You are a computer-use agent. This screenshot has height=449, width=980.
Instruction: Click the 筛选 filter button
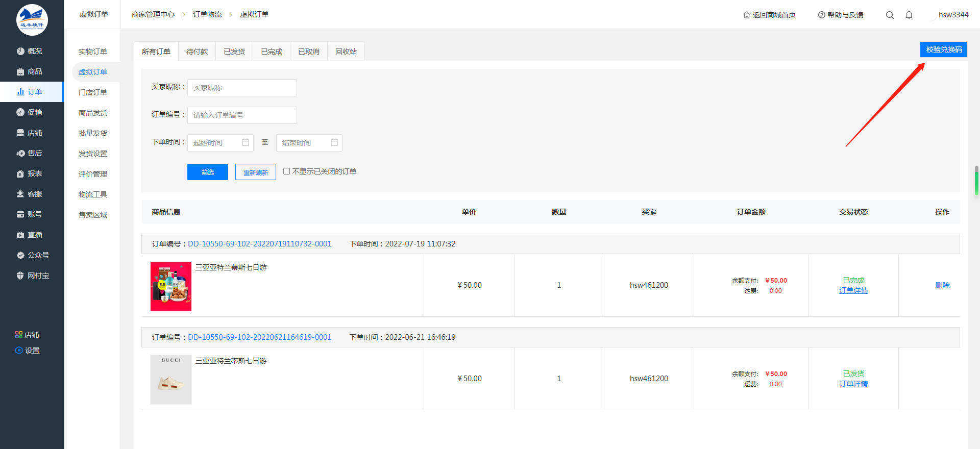pyautogui.click(x=208, y=172)
